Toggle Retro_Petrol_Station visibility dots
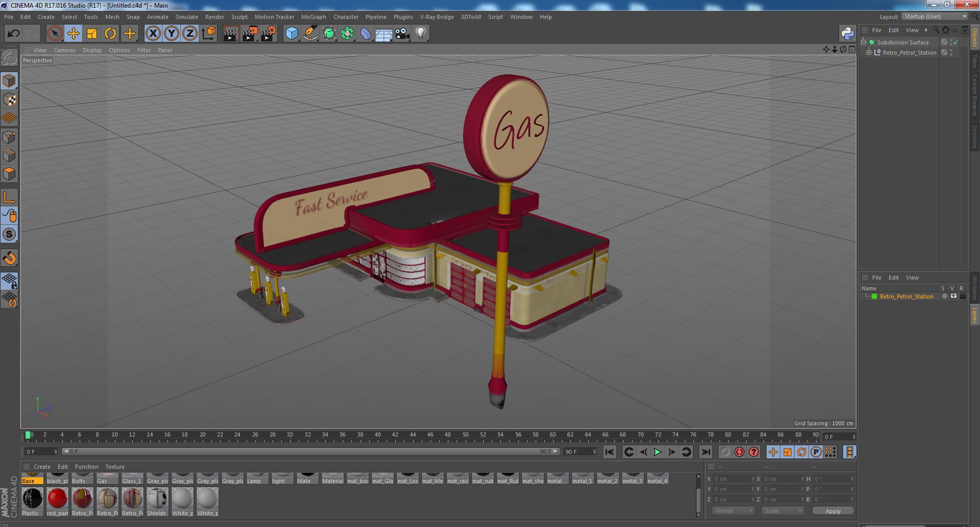Image resolution: width=980 pixels, height=527 pixels. [951, 53]
